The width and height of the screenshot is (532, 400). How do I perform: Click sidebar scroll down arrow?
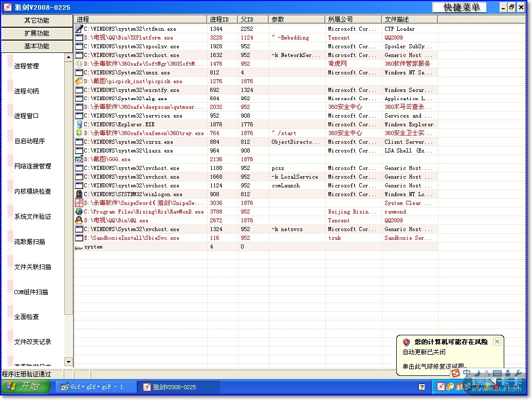pos(68,361)
